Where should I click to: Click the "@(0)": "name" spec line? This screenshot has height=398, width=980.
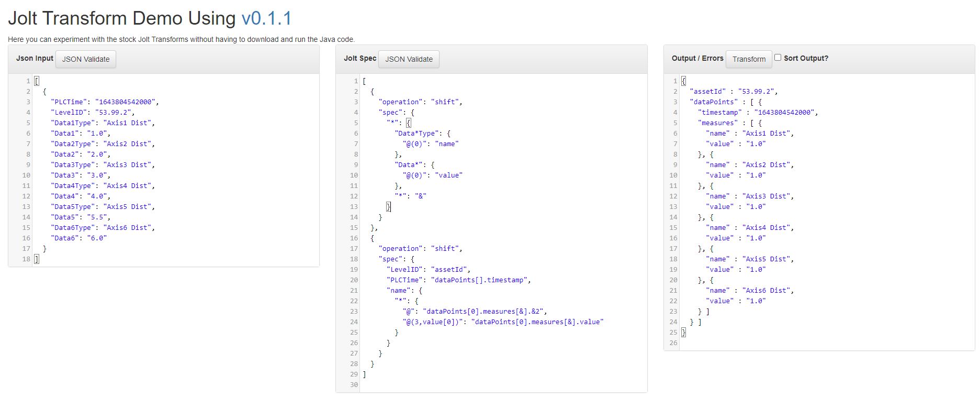(x=431, y=144)
